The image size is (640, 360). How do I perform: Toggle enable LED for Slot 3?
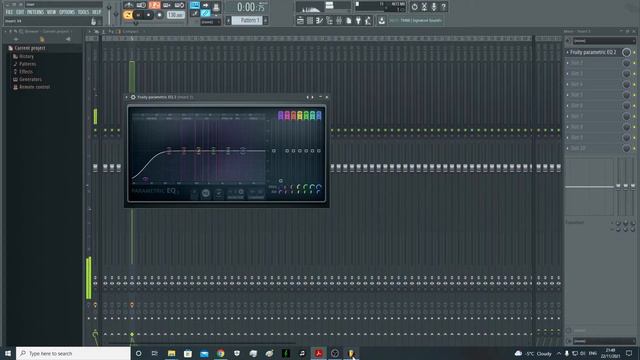[x=634, y=73]
